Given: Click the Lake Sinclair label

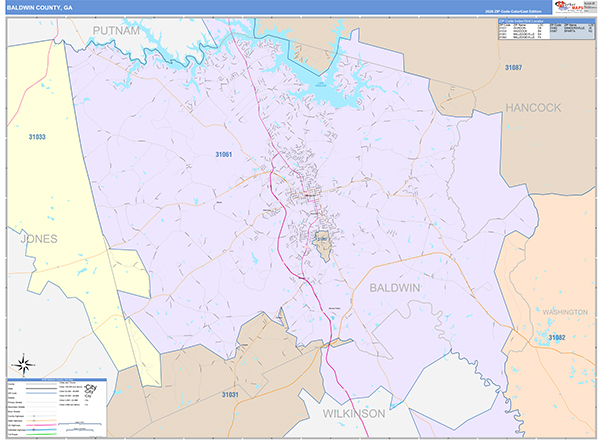Looking at the screenshot, I should click(x=321, y=85).
